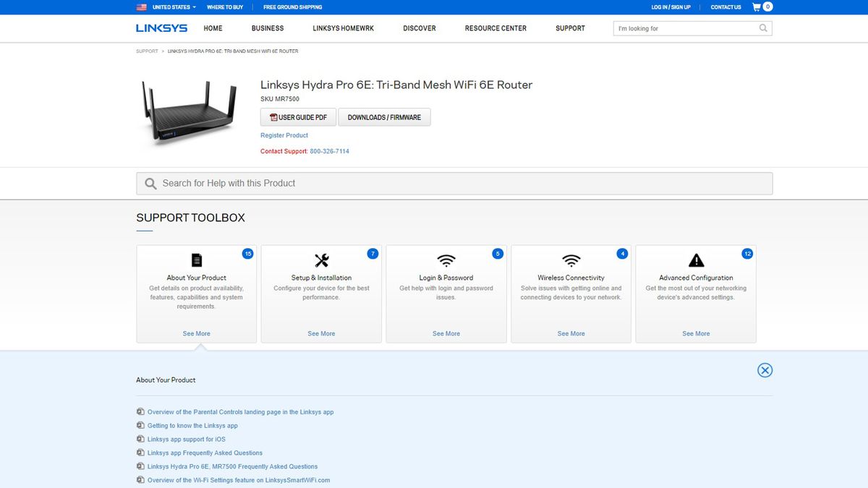Click the magnifier in the I'm looking for field
This screenshot has width=868, height=488.
(762, 27)
